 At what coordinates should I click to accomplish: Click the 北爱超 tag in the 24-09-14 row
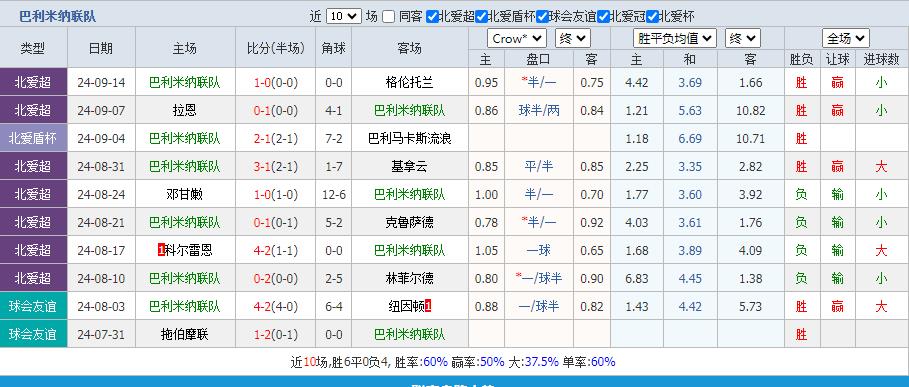click(33, 82)
